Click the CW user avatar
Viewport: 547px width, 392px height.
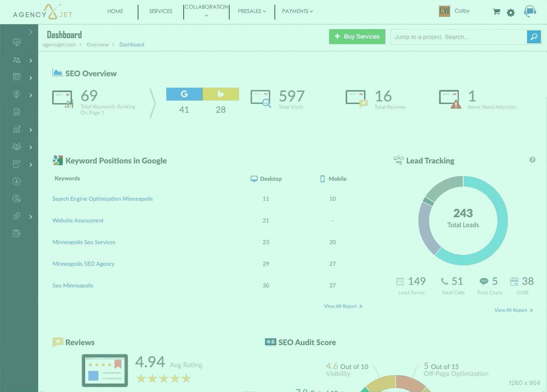click(445, 11)
